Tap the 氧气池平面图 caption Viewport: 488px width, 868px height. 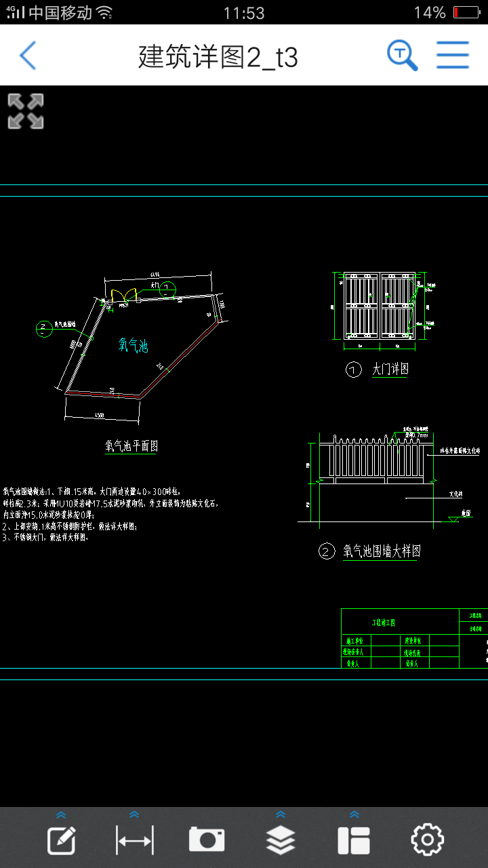[x=131, y=446]
